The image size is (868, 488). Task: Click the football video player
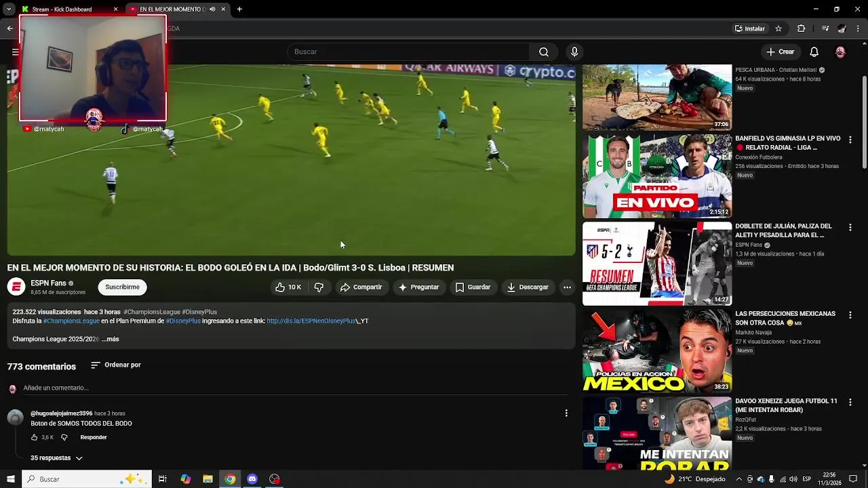point(292,160)
